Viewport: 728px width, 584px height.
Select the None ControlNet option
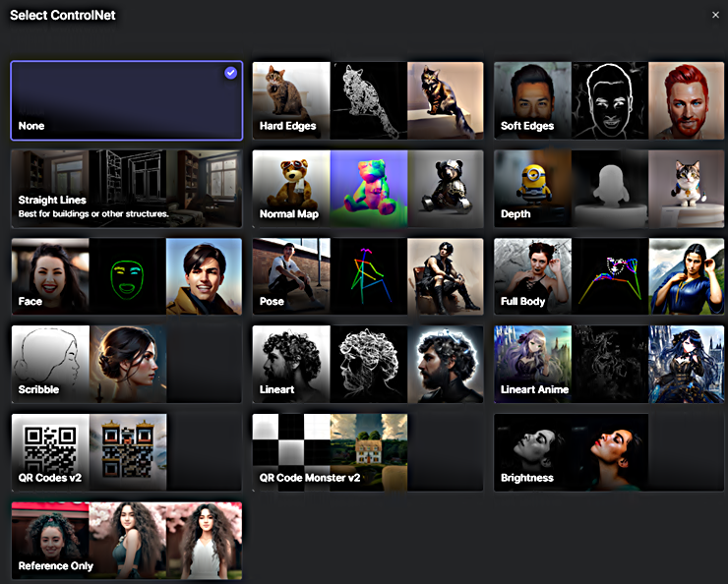(126, 100)
